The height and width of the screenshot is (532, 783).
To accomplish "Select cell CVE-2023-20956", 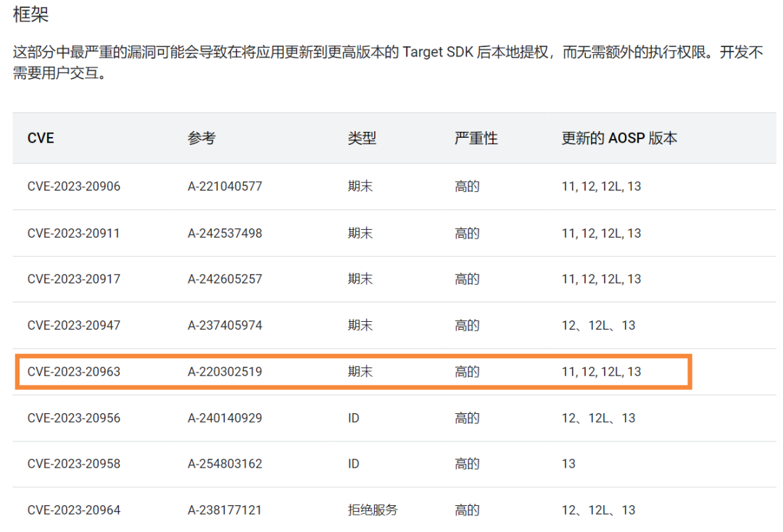I will coord(74,418).
